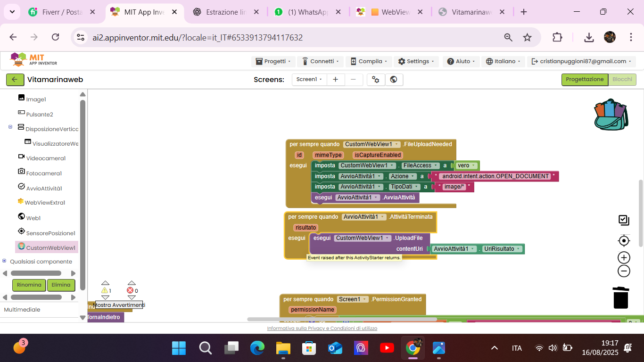Zoom in the blocks workspace
Image resolution: width=644 pixels, height=362 pixels.
coord(624,257)
